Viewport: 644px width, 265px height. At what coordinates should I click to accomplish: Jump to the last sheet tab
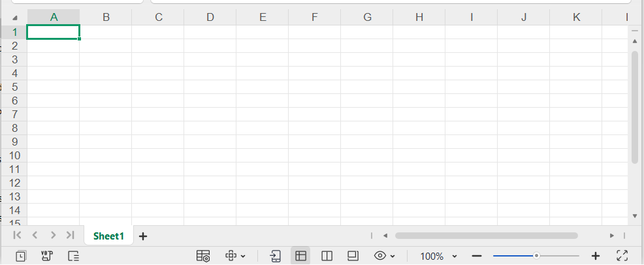(x=70, y=235)
